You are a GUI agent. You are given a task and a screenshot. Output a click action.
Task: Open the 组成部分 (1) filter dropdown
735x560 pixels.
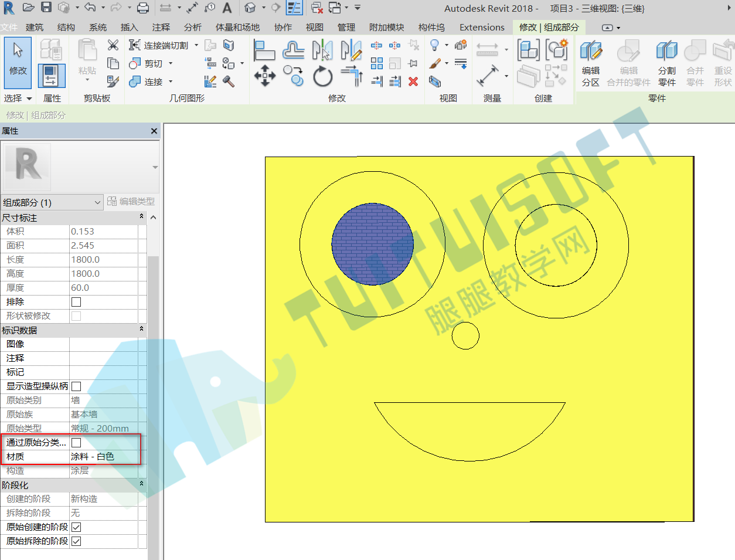(x=52, y=202)
